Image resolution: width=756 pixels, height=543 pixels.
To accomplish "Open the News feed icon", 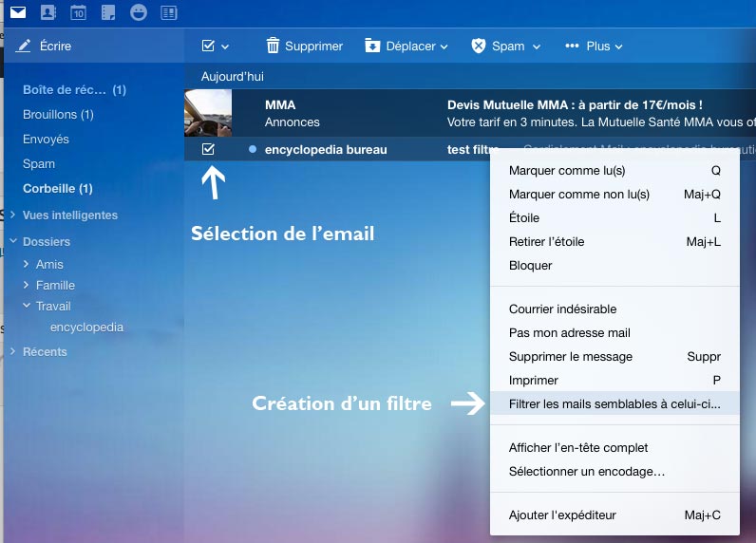I will coord(169,13).
